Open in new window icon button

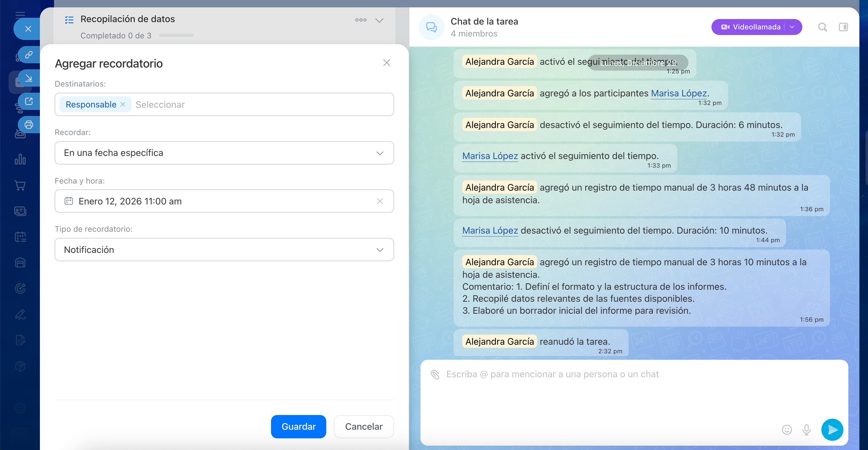tap(29, 101)
